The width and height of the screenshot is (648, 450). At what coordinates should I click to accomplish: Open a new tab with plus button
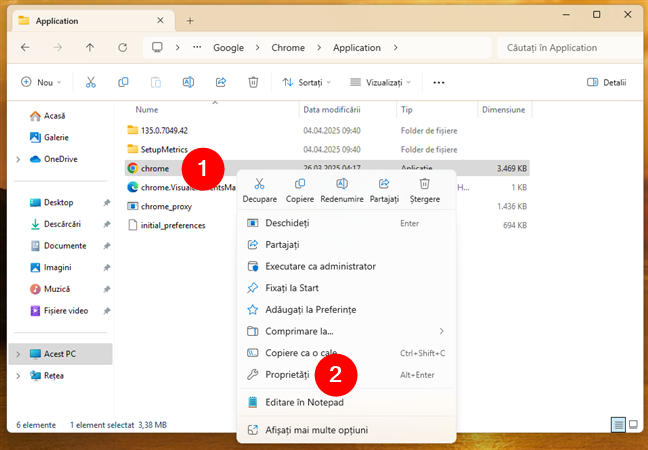190,21
